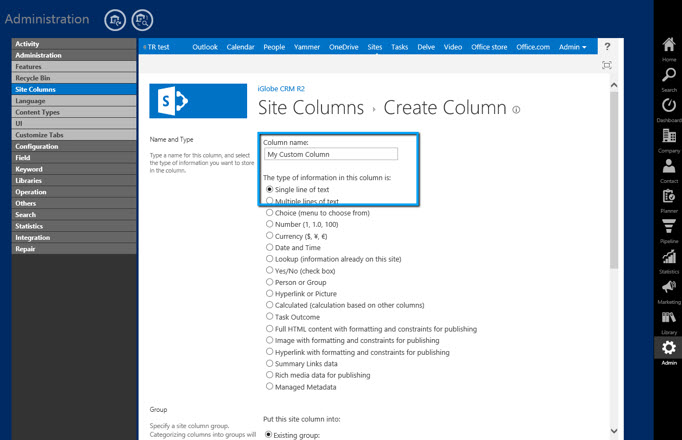Click the scrollbar up arrow
The width and height of the screenshot is (682, 440).
[614, 85]
